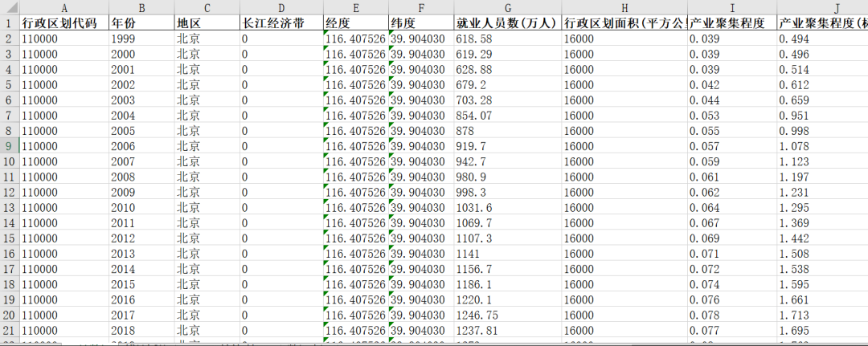The image size is (868, 346).
Task: Click employment value '1246.75'
Action: (507, 315)
